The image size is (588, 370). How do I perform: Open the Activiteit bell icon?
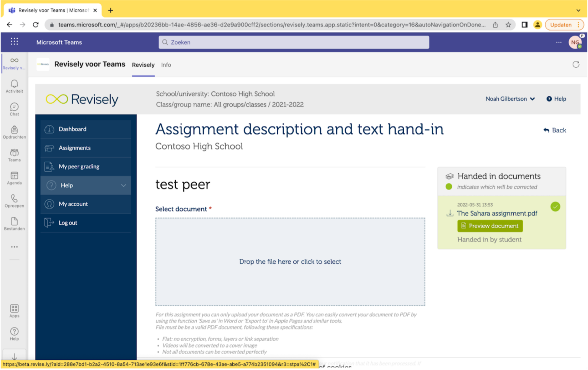pos(14,85)
